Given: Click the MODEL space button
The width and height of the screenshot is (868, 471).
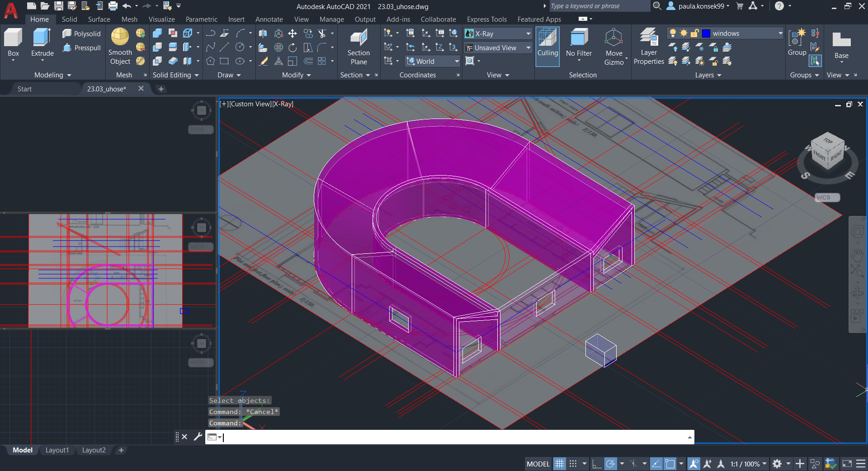Looking at the screenshot, I should 538,464.
